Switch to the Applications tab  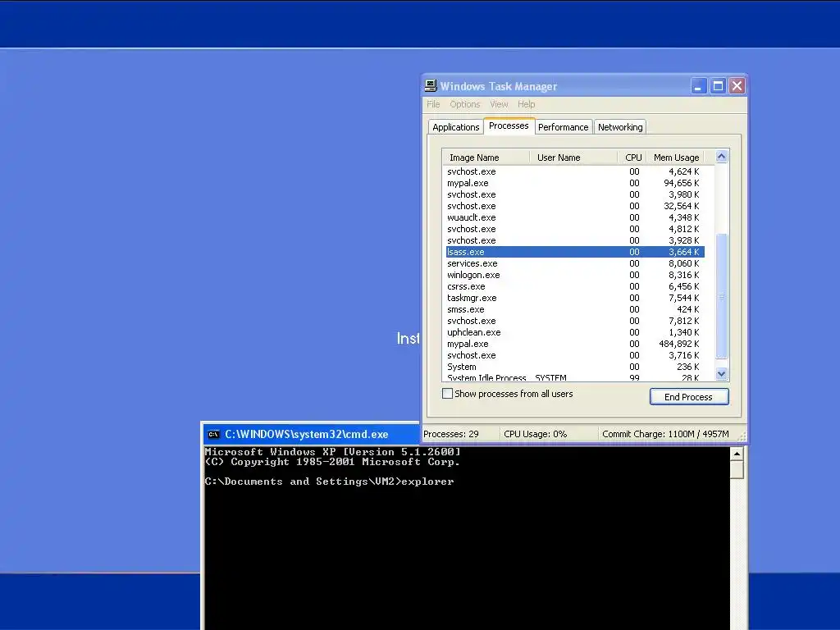455,127
